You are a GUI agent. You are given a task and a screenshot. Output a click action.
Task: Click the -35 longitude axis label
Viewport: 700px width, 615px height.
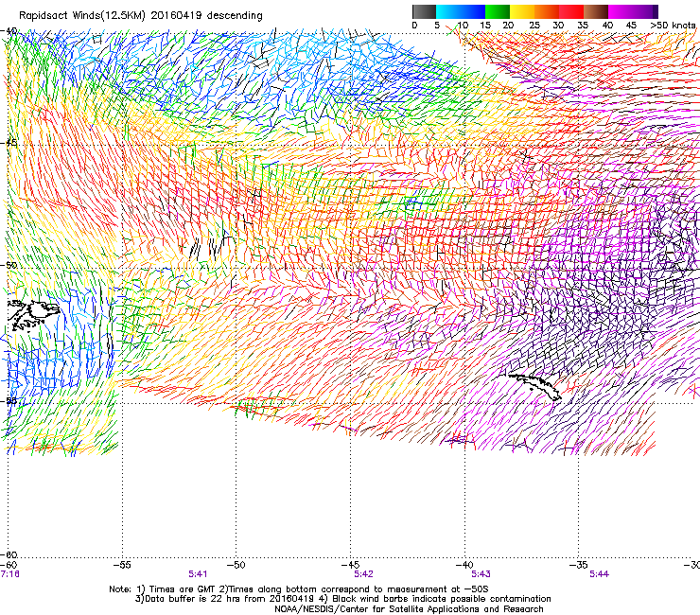click(579, 565)
